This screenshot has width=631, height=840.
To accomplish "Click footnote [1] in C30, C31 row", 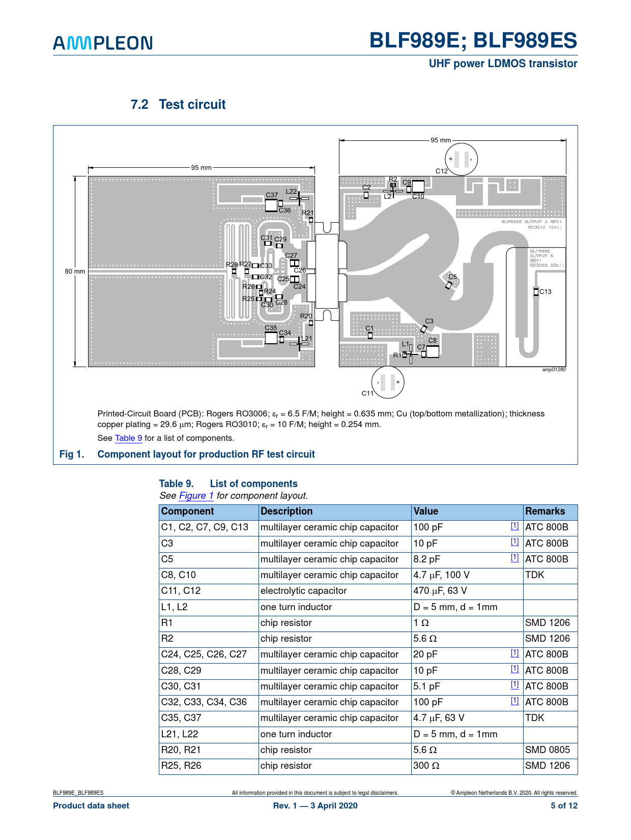I will [x=514, y=685].
